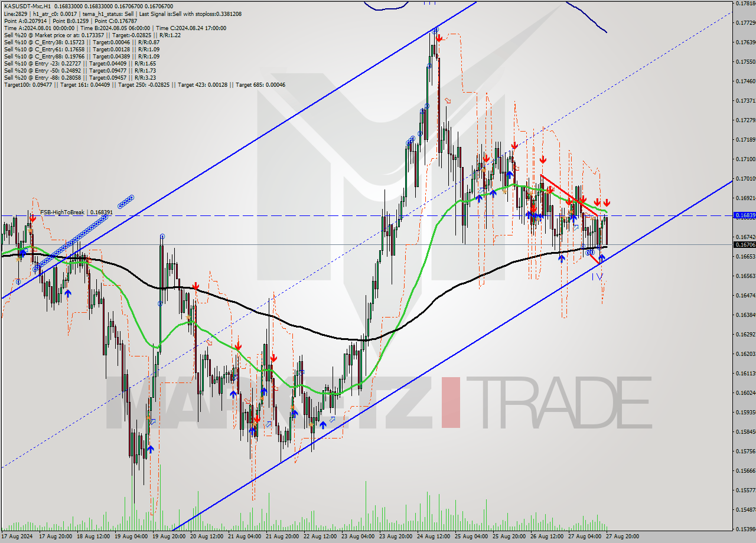Click the 0.16921 price axis label

(745, 198)
